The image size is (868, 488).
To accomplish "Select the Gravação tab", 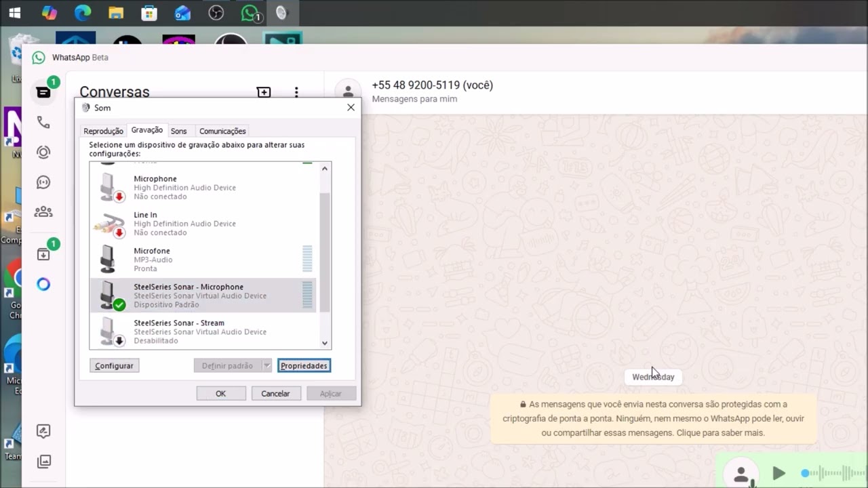I will pos(147,129).
